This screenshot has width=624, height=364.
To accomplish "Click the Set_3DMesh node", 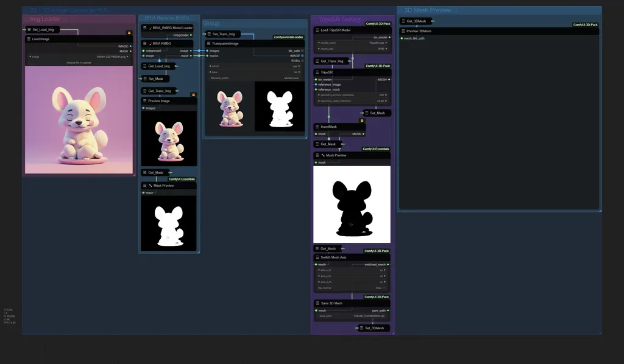I will pyautogui.click(x=374, y=328).
